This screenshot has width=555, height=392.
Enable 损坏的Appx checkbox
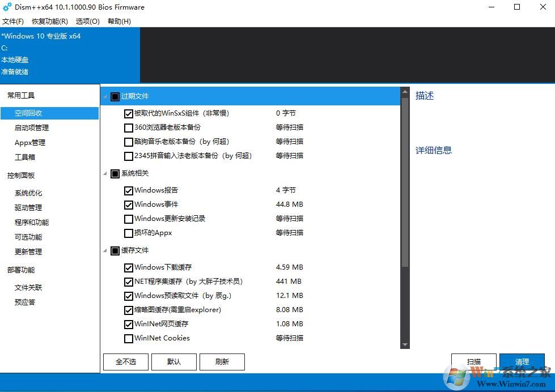tap(129, 233)
